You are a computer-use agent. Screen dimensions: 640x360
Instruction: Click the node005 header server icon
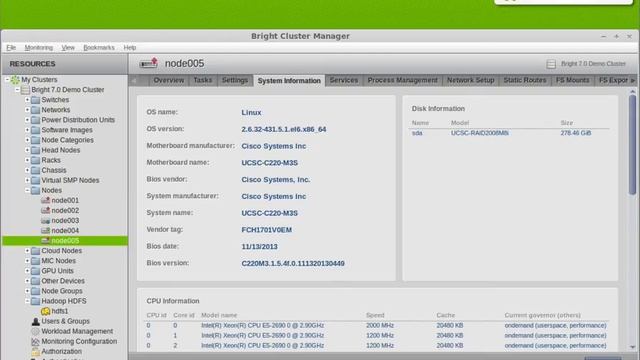149,63
